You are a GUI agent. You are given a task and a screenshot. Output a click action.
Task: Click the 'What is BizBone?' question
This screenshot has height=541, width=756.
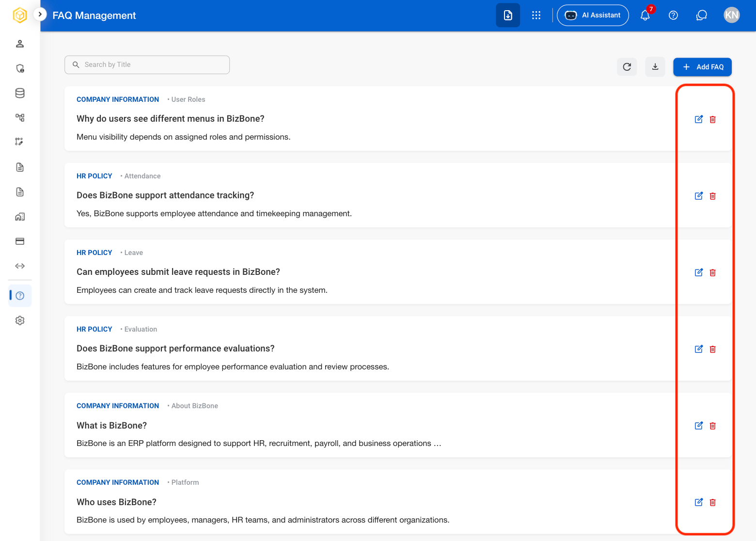[111, 425]
